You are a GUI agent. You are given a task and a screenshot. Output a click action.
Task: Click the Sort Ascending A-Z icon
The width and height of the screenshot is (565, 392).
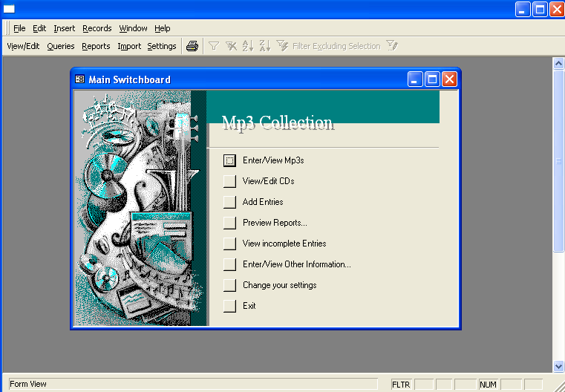pyautogui.click(x=248, y=46)
